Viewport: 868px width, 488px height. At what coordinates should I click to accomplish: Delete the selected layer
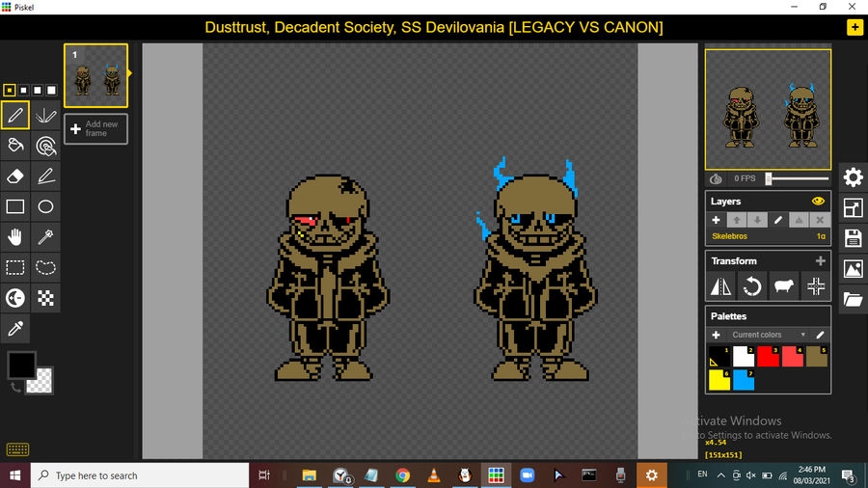point(820,220)
